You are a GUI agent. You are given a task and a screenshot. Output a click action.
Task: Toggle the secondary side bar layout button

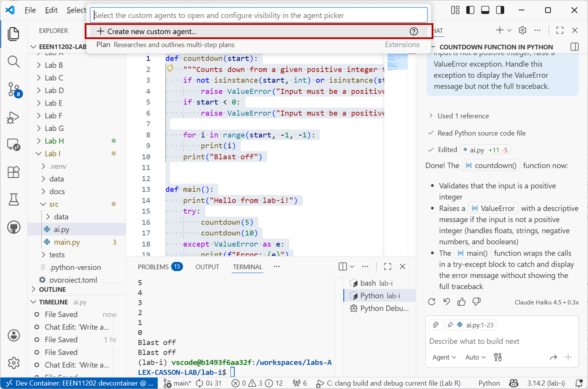click(500, 10)
